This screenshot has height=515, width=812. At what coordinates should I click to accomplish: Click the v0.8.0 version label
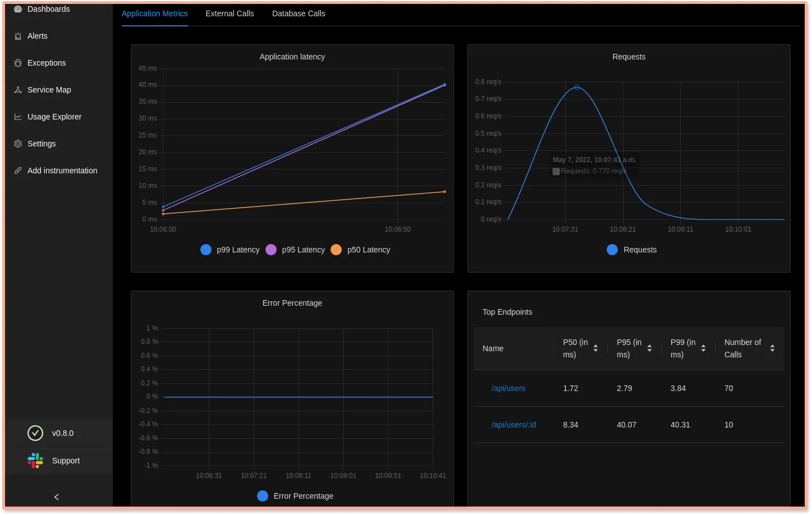click(x=63, y=433)
